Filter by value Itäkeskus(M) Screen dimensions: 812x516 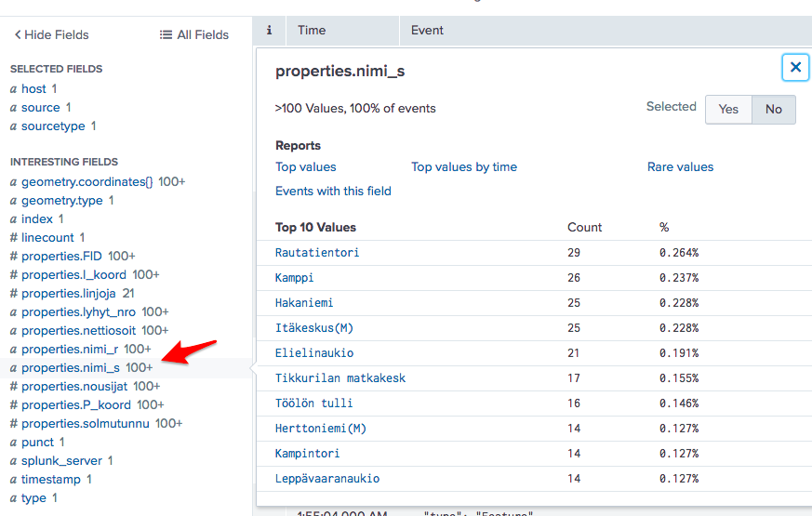(x=313, y=328)
